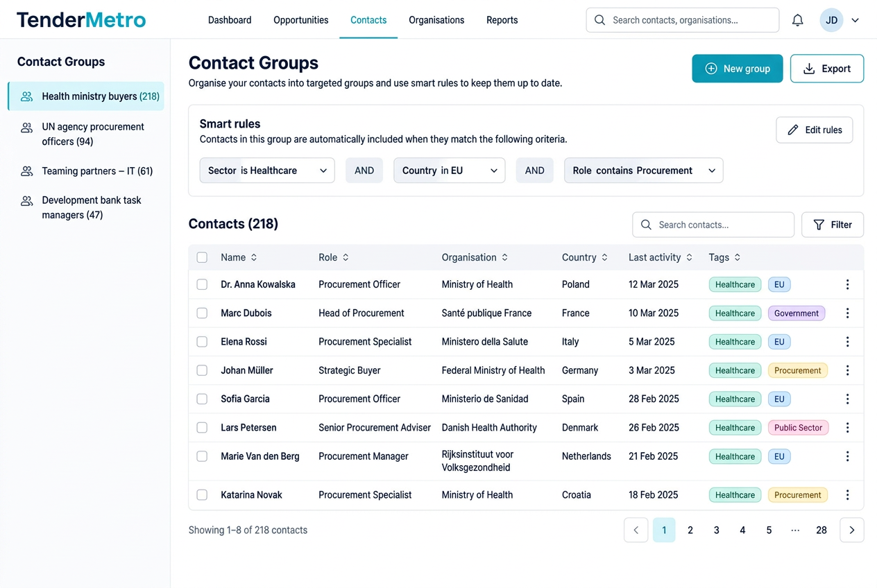Click the Teaming partners – IT group icon
This screenshot has width=877, height=588.
tap(27, 171)
